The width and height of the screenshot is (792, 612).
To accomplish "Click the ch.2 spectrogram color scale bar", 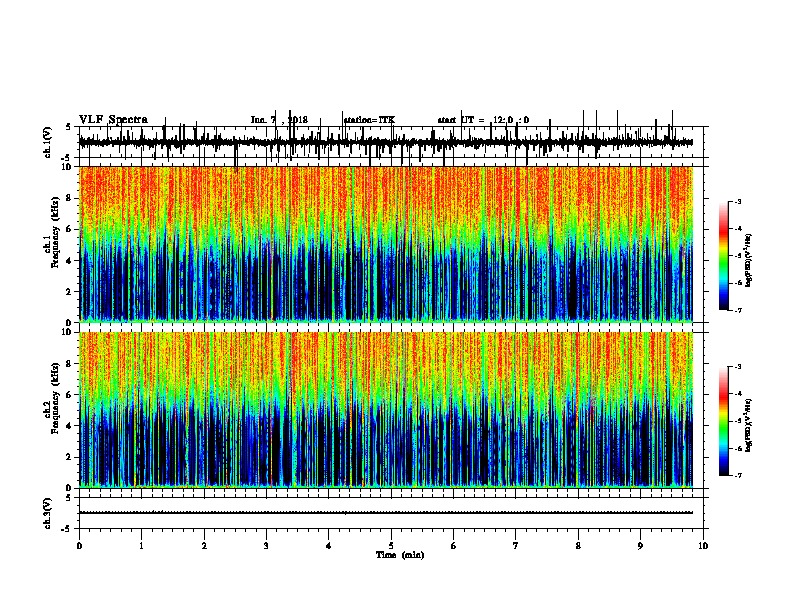I will pos(724,421).
